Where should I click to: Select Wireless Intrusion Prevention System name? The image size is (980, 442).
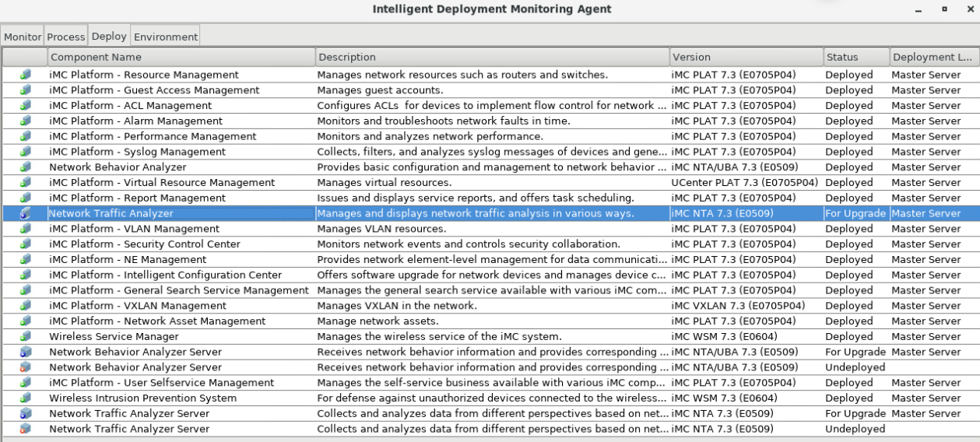tap(142, 398)
